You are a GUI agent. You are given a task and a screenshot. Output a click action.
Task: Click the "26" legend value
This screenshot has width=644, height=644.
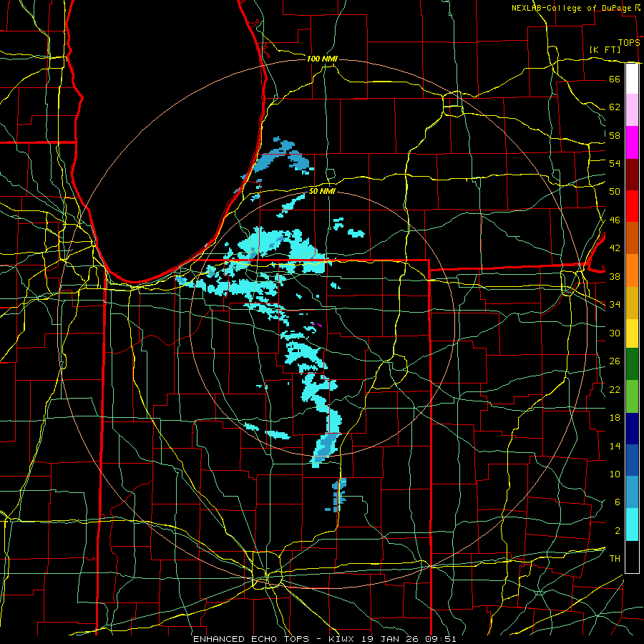(615, 361)
